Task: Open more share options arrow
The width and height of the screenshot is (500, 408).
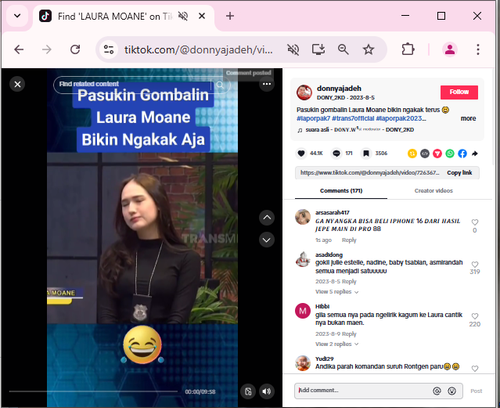Action: point(475,153)
